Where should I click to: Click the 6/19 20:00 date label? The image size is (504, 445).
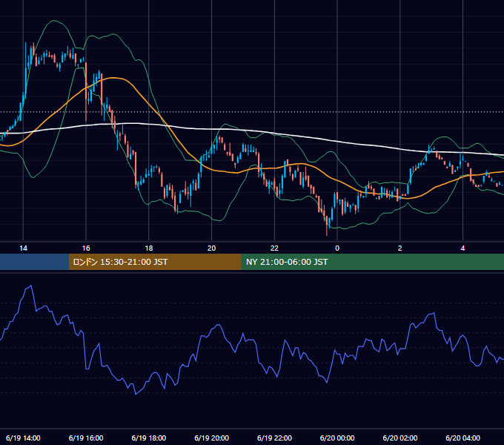pos(211,438)
